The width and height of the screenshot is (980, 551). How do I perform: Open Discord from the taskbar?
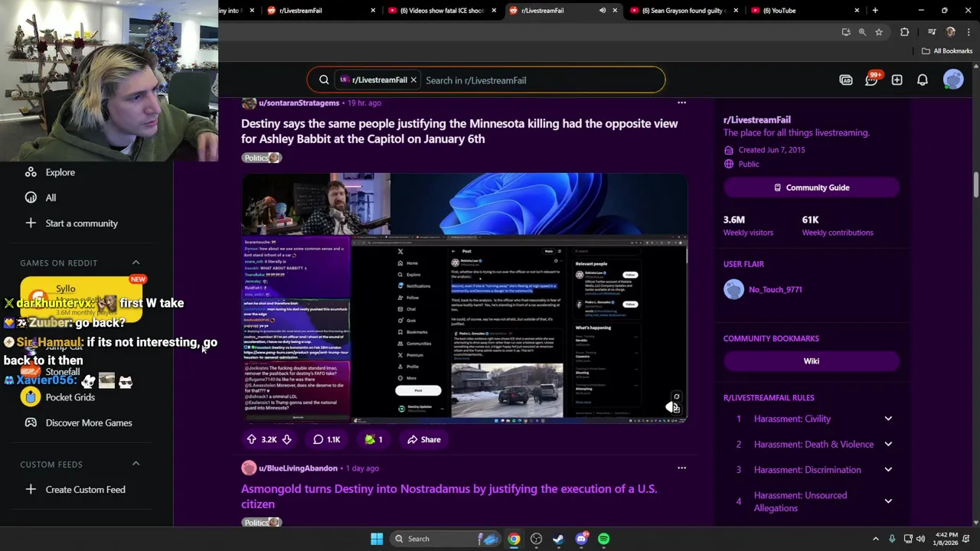(581, 539)
